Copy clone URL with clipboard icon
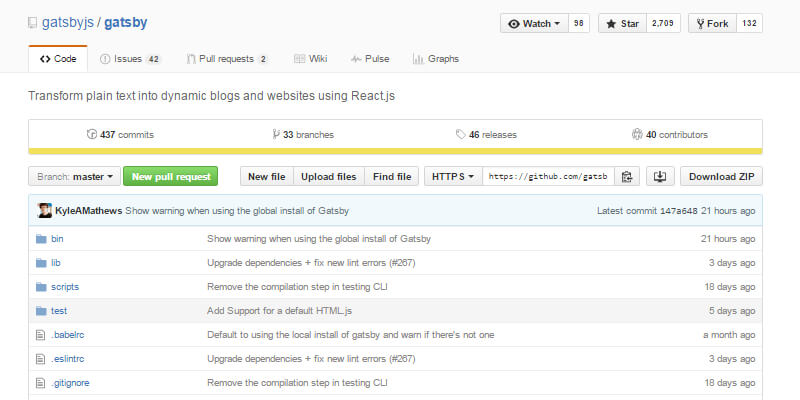The image size is (800, 400). coord(627,177)
